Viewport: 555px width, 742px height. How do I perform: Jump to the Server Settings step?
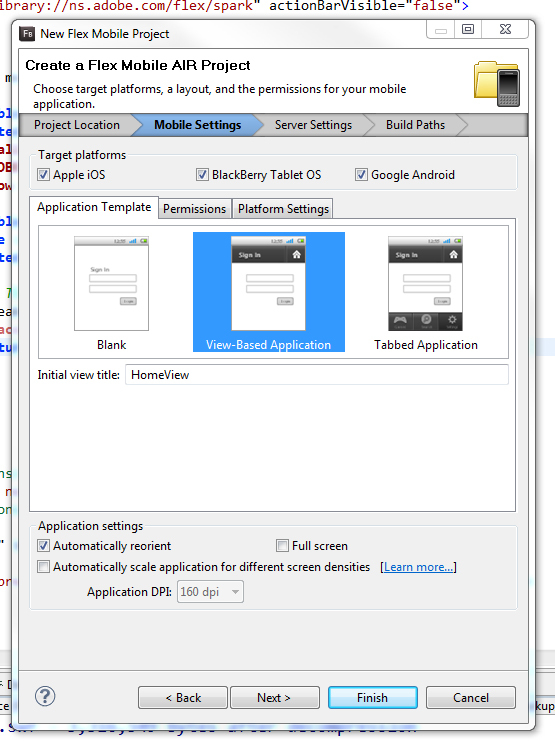pyautogui.click(x=313, y=125)
